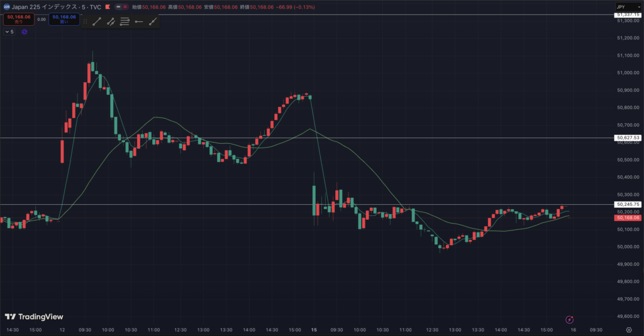Select the last line tool in toolbar

pos(152,21)
